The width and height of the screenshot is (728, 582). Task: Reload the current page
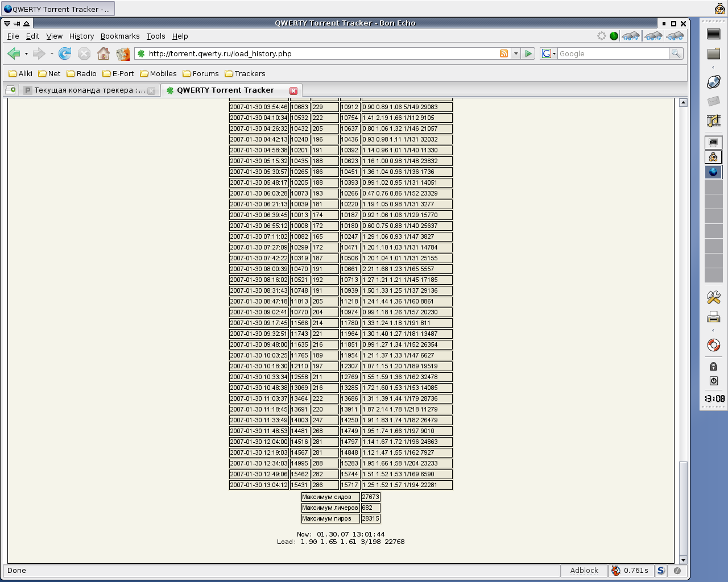pyautogui.click(x=65, y=54)
